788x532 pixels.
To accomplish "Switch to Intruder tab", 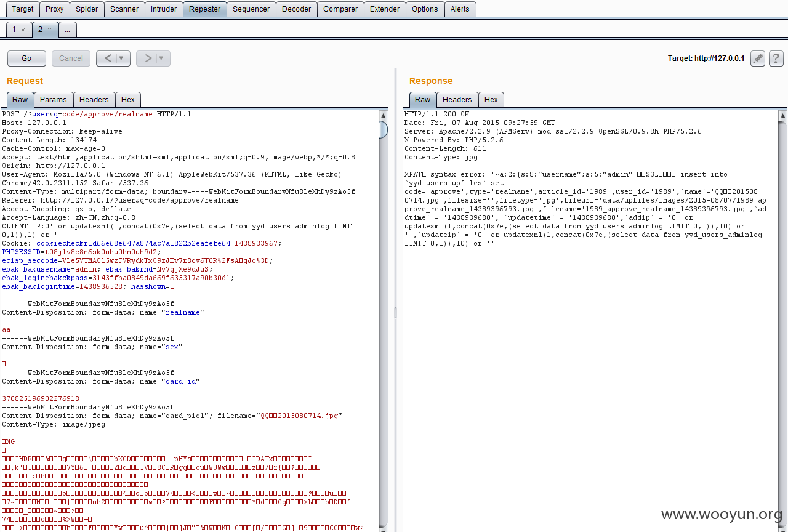I will pos(164,9).
